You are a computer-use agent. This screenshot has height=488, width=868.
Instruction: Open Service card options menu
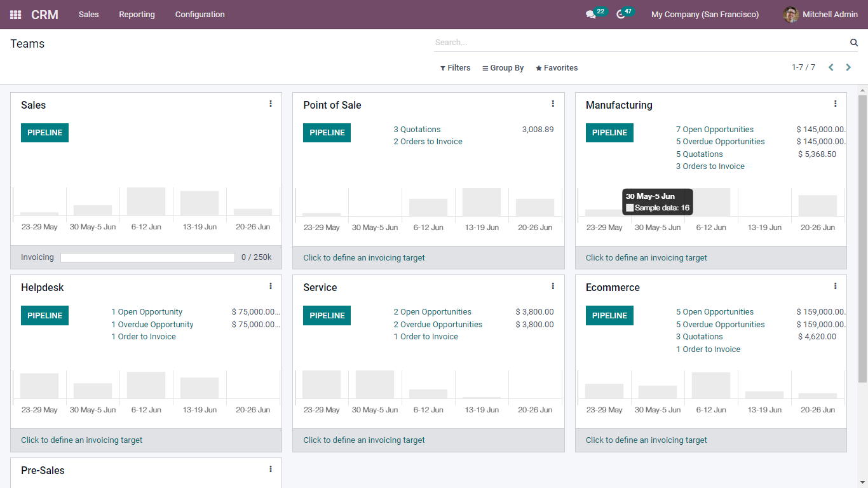[x=553, y=286]
